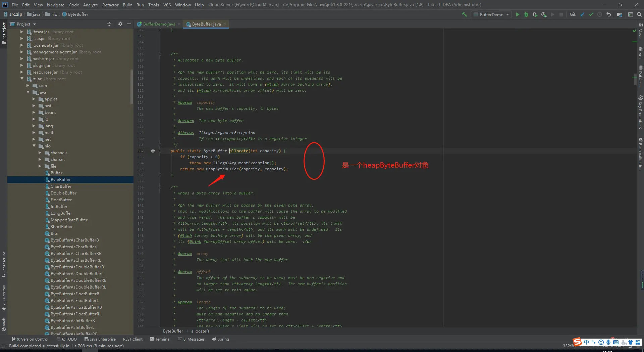Expand the jfxswt.jar library node
Image resolution: width=644 pixels, height=352 pixels.
[22, 32]
